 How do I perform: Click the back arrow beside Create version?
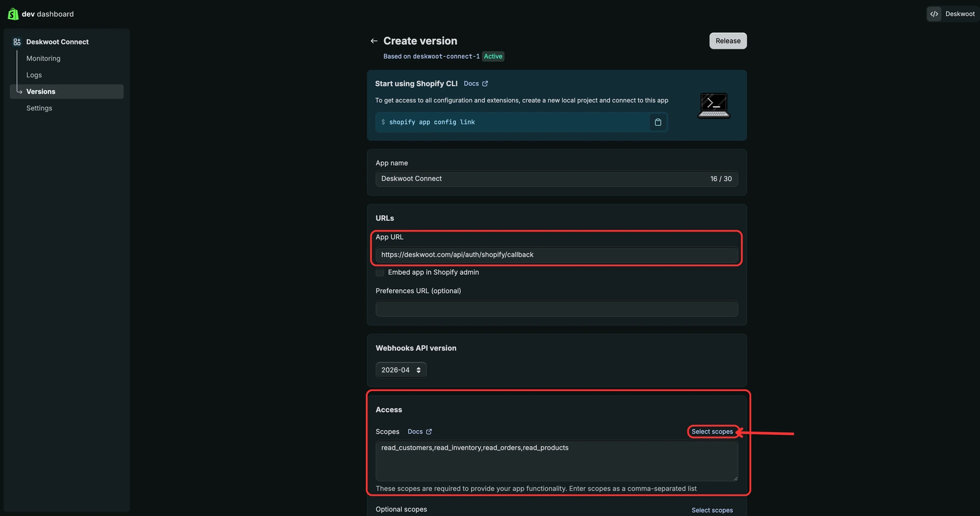click(374, 41)
